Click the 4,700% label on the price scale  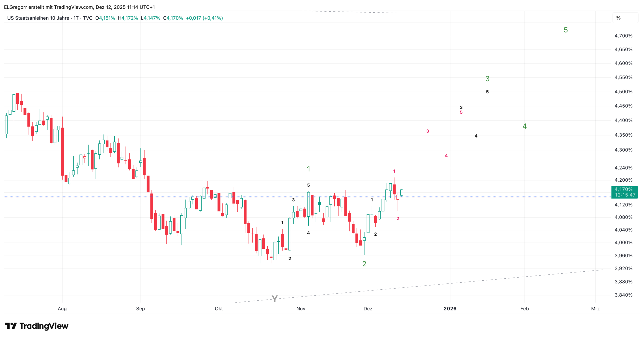coord(623,36)
